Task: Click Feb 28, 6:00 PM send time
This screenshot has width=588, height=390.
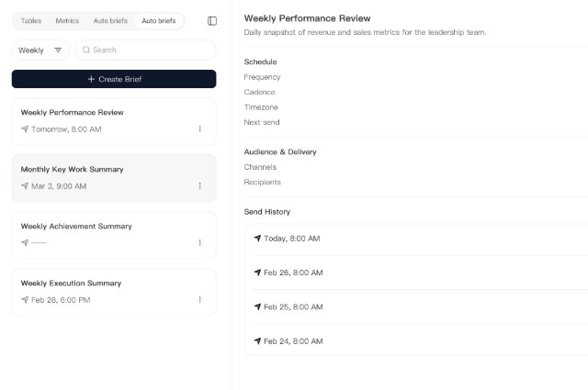Action: click(61, 300)
